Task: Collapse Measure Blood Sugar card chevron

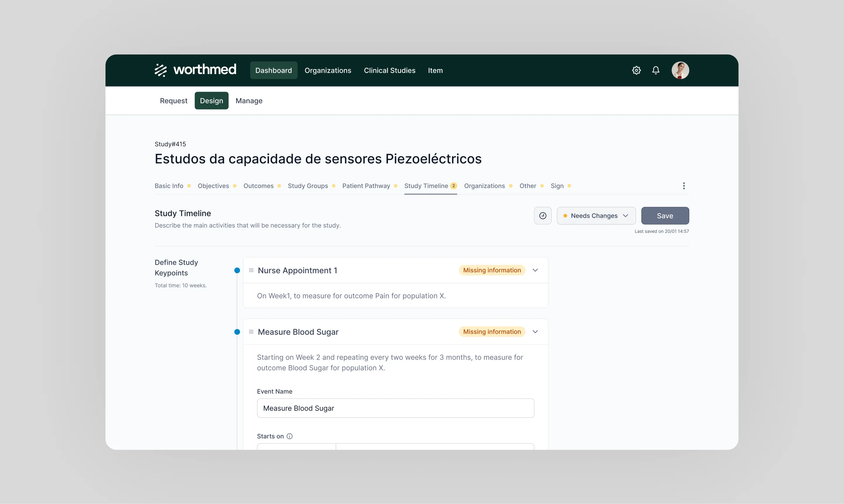Action: coord(535,332)
